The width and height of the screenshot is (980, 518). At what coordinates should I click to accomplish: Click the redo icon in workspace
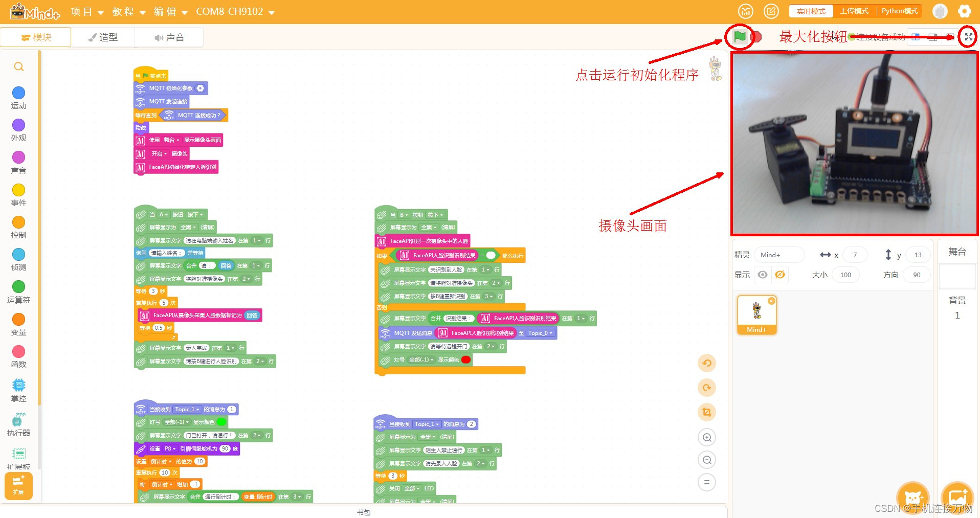[x=707, y=388]
